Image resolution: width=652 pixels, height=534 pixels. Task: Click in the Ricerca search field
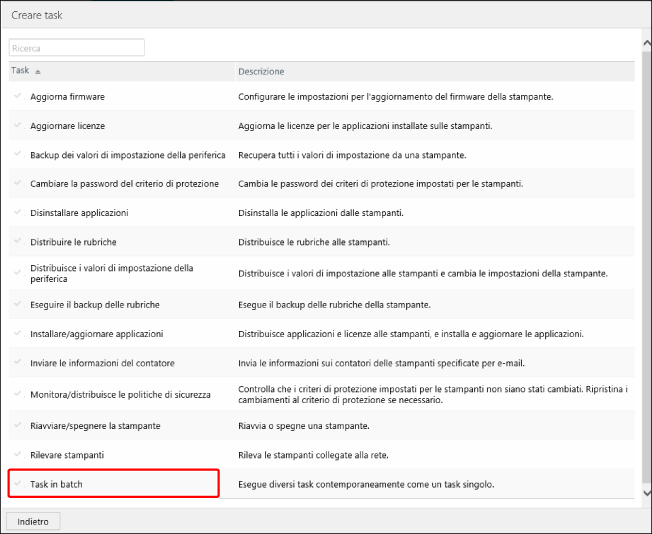coord(77,47)
